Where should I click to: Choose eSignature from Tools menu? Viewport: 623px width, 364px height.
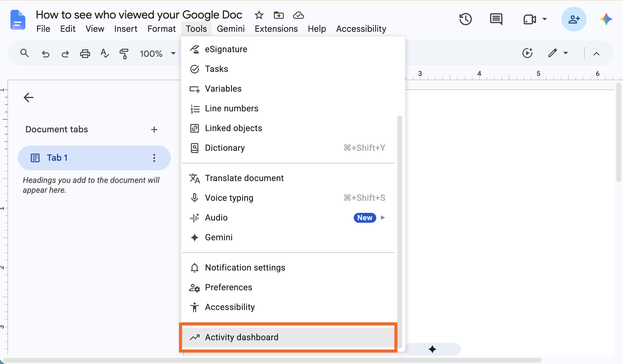pyautogui.click(x=288, y=49)
